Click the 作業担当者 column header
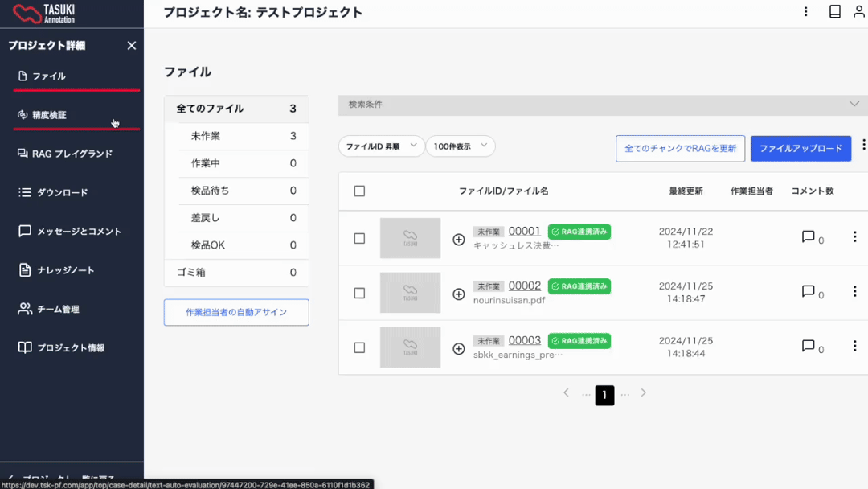Viewport: 868px width, 489px height. coord(751,191)
